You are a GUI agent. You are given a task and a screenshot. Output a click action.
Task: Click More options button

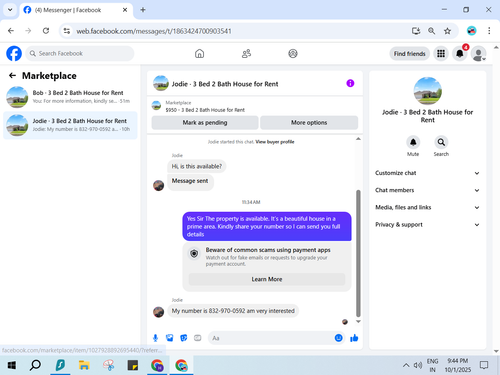tap(309, 123)
